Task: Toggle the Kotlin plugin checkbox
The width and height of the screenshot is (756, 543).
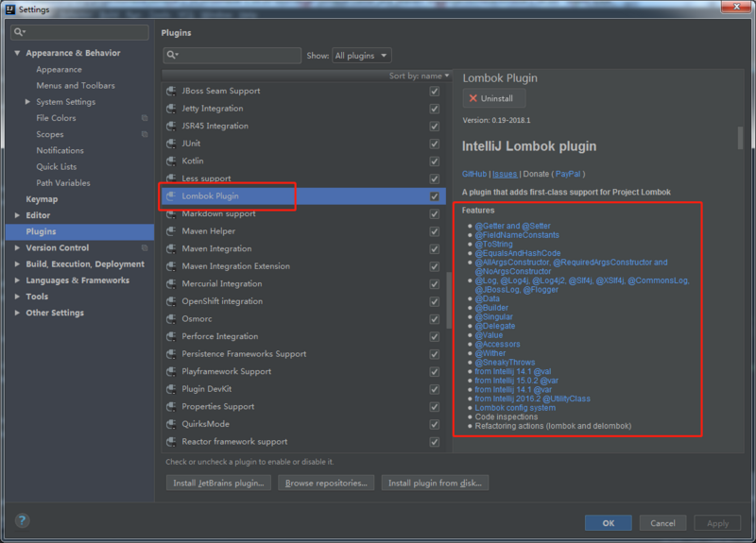Action: [x=435, y=161]
